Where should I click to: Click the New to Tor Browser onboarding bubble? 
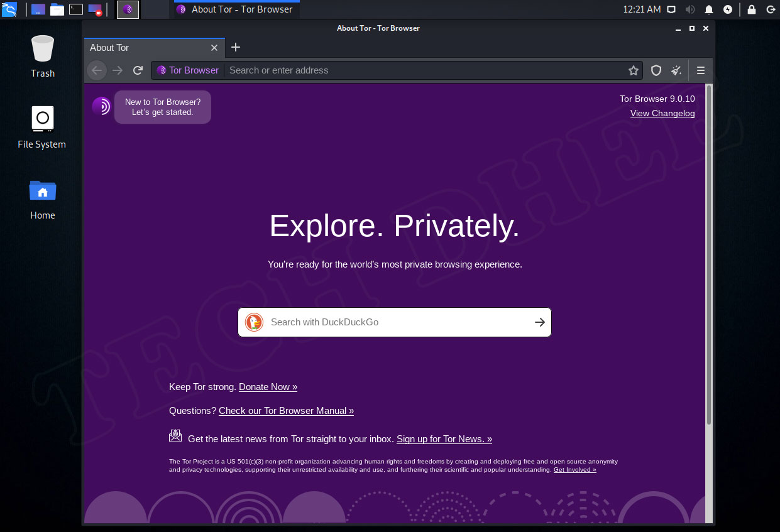point(163,107)
